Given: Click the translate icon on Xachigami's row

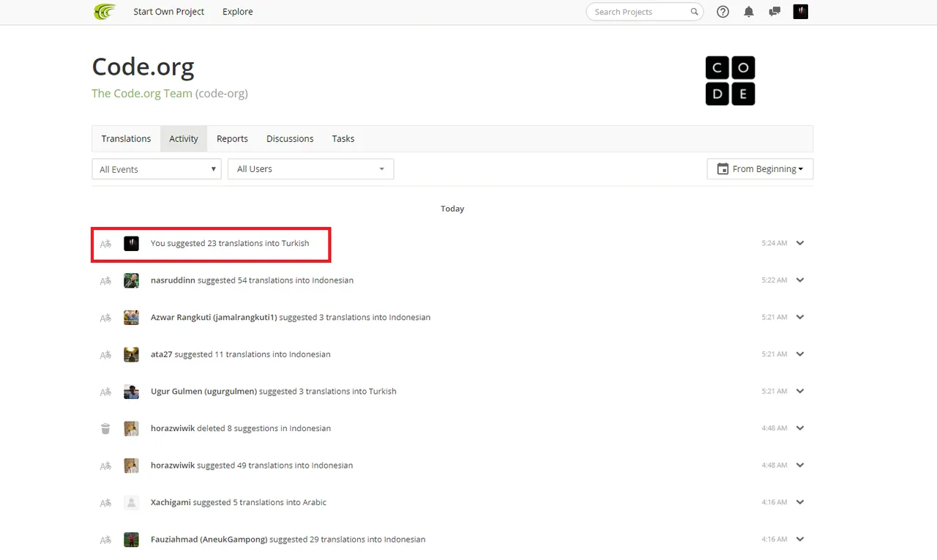Looking at the screenshot, I should [x=105, y=503].
